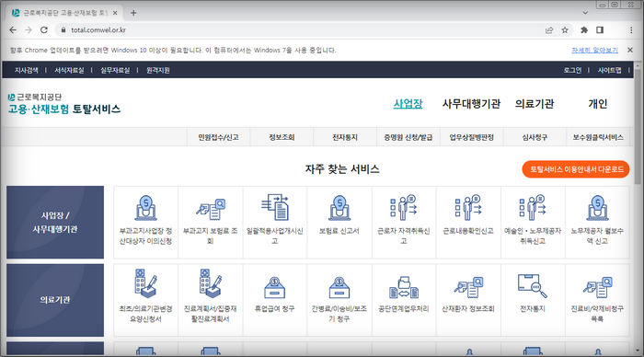This screenshot has width=644, height=357.
Task: Expand the tab search chevron
Action: 585,13
